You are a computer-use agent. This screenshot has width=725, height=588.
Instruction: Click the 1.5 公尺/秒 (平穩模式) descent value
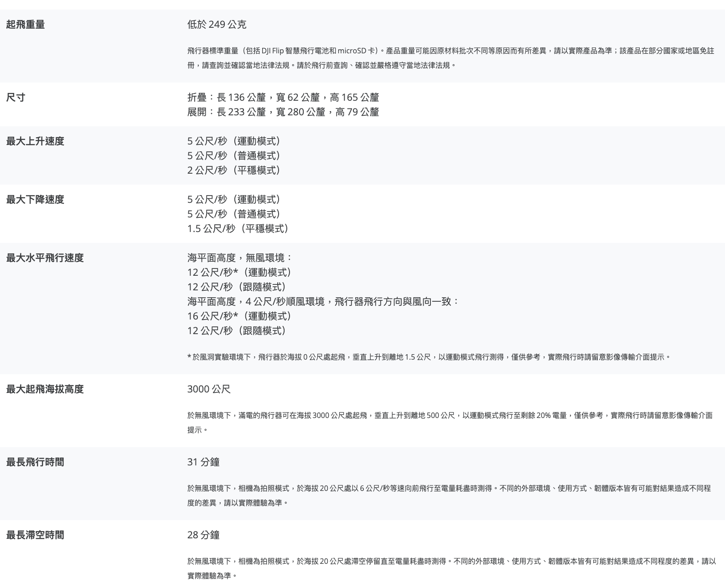[238, 229]
